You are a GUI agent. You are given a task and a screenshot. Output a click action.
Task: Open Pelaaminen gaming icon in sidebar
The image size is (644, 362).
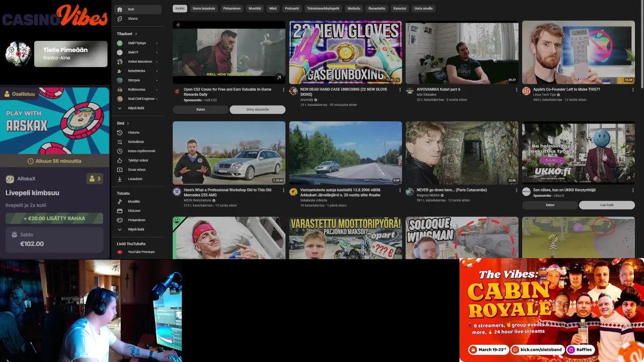coord(120,220)
